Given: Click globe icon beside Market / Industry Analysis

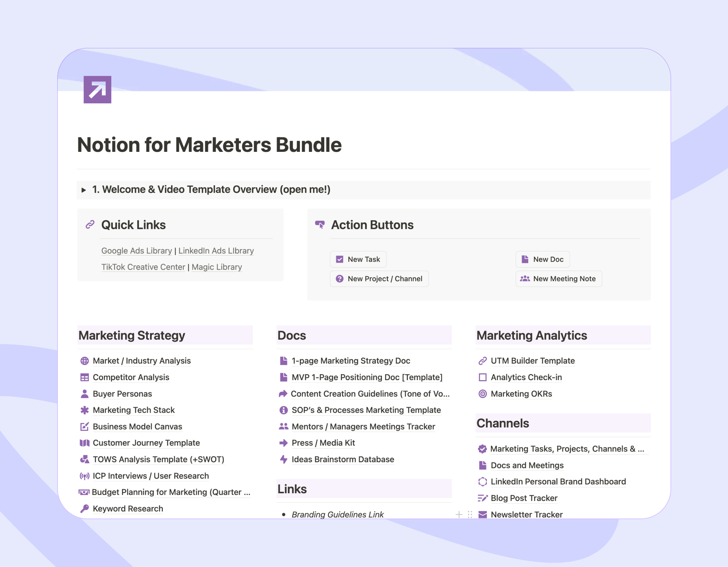Looking at the screenshot, I should [84, 361].
